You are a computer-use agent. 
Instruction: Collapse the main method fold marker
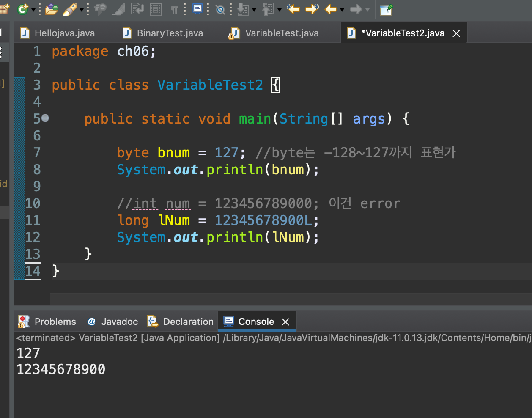click(x=45, y=118)
